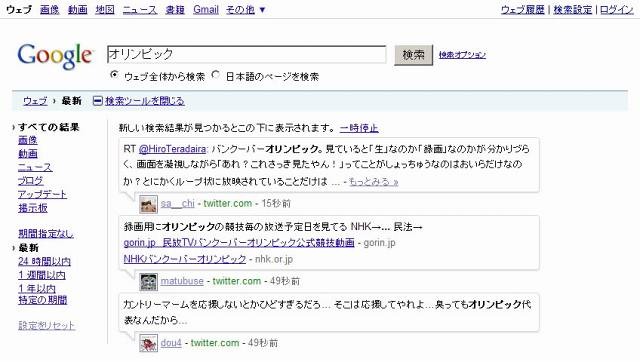Open '書籍' in the top navigation
Viewport: 640px width, 362px height.
(175, 9)
